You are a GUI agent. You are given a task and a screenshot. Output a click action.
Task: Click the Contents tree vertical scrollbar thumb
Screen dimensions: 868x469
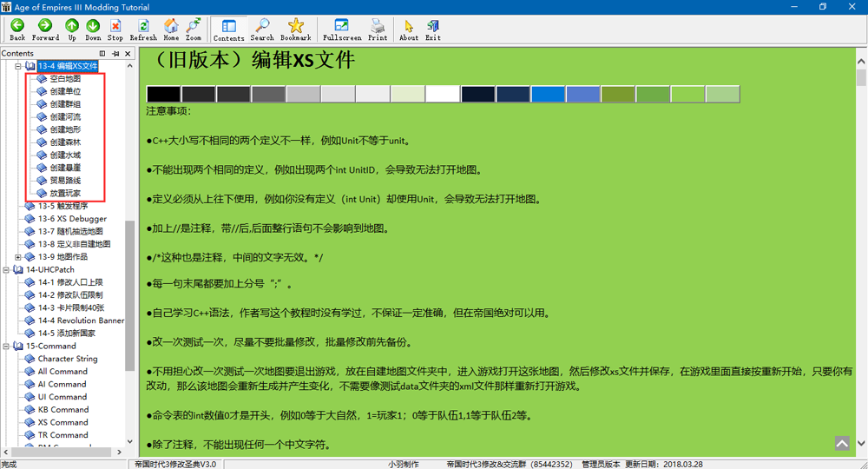[130, 295]
